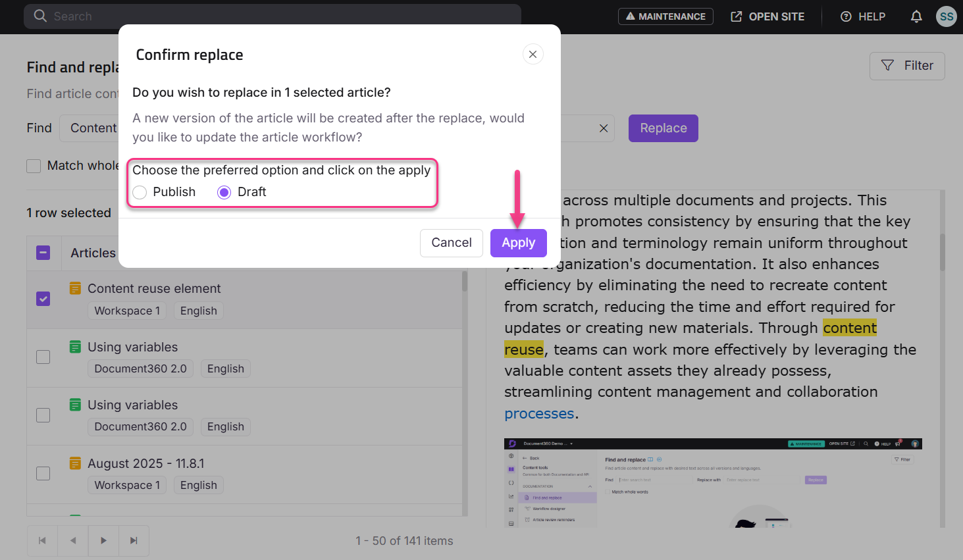
Task: Go to the next results page
Action: [x=103, y=540]
